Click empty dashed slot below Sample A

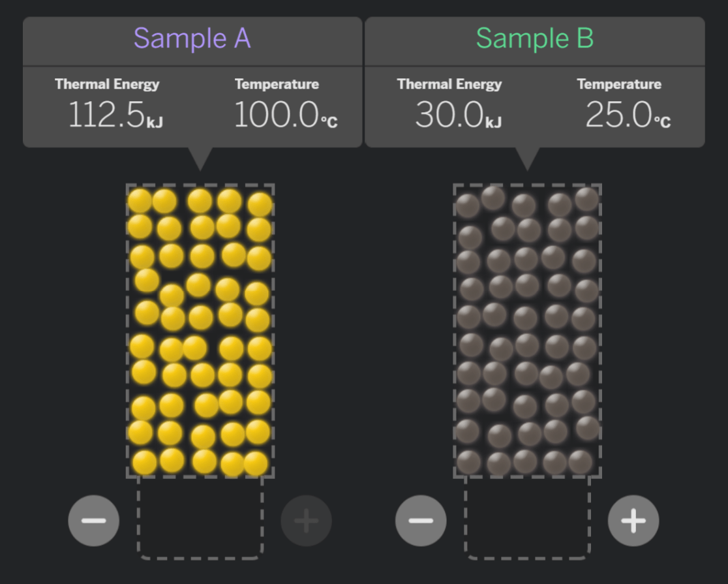tap(200, 518)
